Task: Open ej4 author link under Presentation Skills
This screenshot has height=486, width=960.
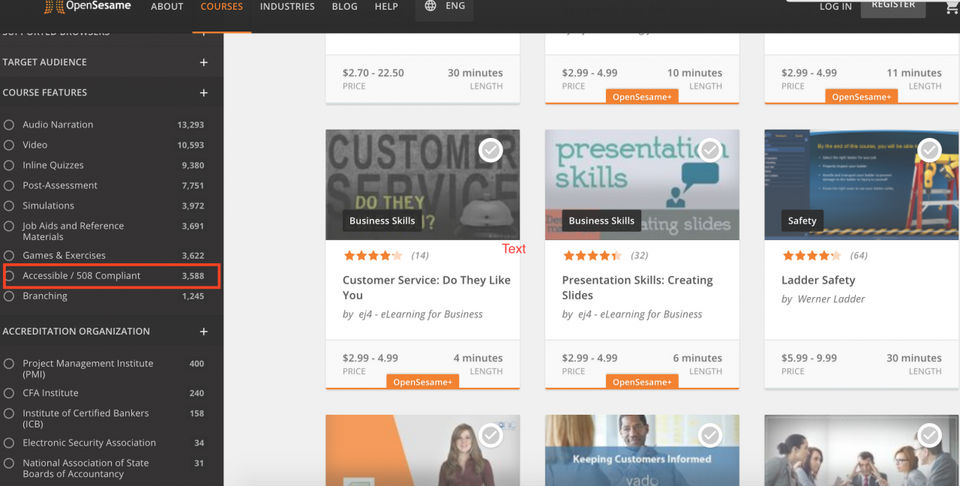Action: coord(640,315)
